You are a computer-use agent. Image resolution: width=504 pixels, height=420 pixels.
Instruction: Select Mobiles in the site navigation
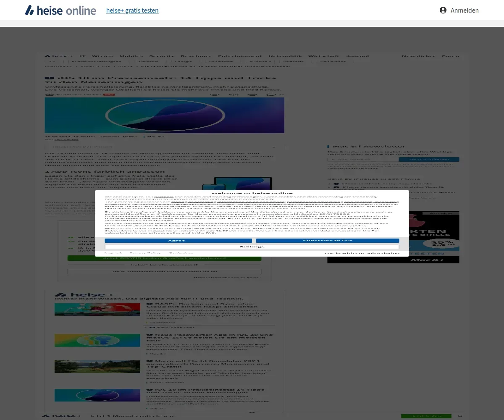131,56
